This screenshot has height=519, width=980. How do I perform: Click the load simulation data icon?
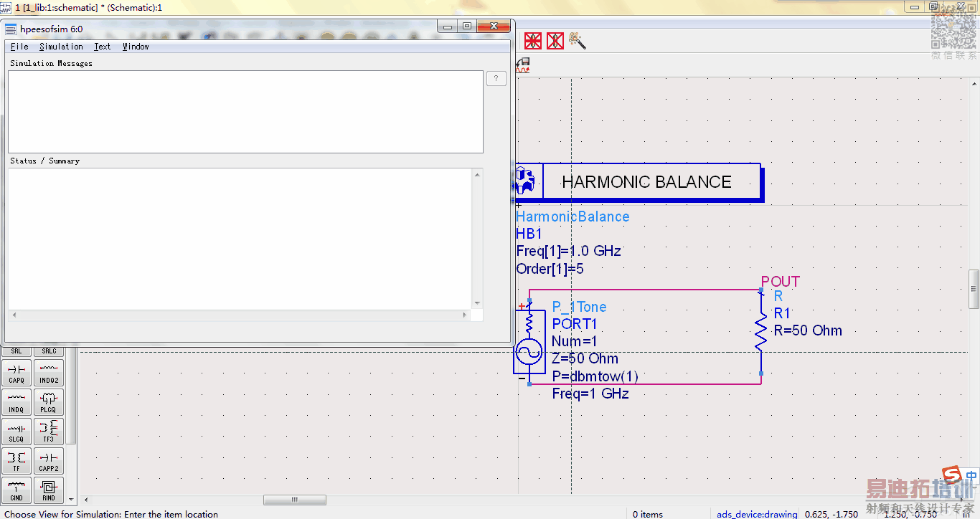[523, 65]
